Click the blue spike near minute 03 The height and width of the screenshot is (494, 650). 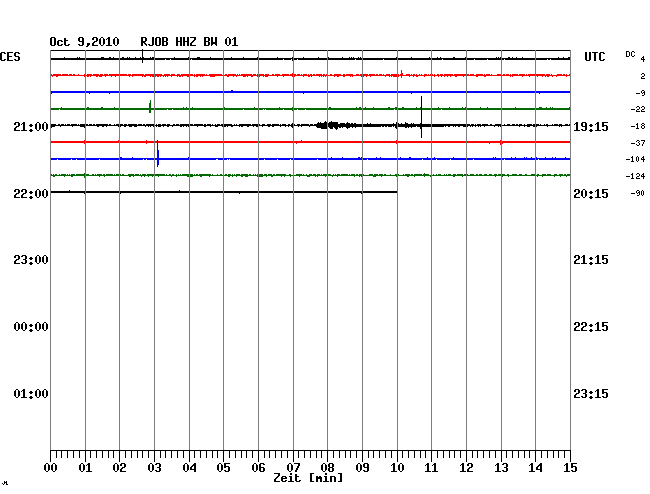click(158, 154)
